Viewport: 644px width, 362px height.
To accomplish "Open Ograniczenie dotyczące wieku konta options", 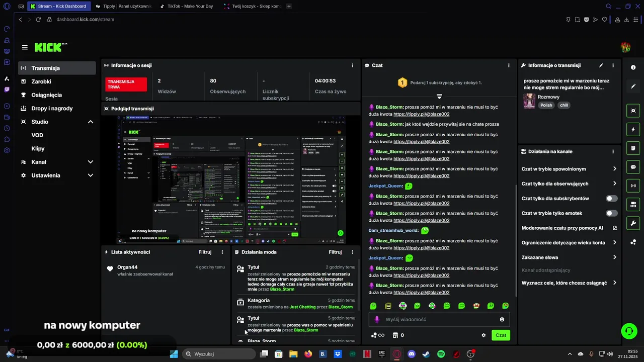I will [570, 243].
